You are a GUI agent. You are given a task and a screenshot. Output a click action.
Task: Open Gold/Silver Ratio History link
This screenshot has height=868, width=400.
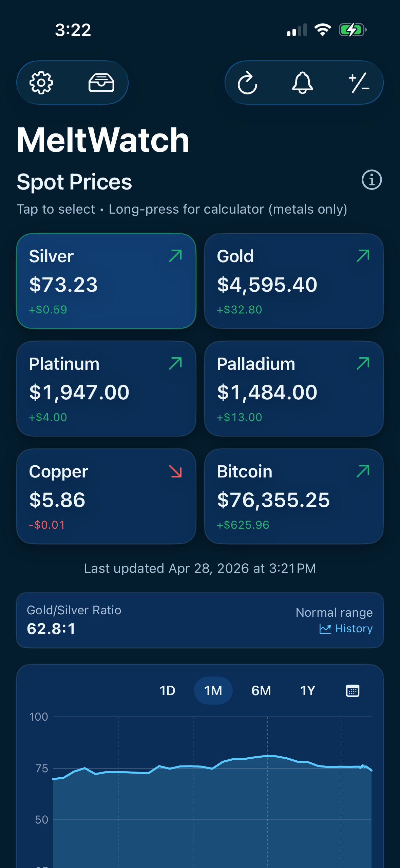tap(346, 629)
